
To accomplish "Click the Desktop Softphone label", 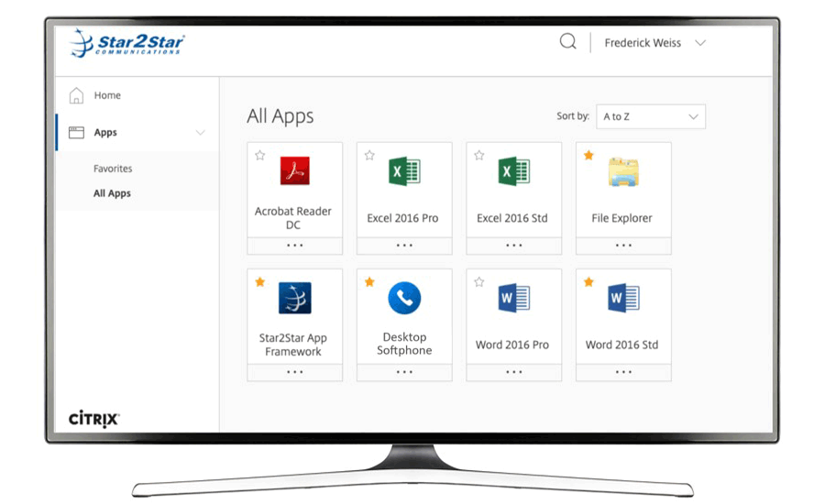I will 404,344.
